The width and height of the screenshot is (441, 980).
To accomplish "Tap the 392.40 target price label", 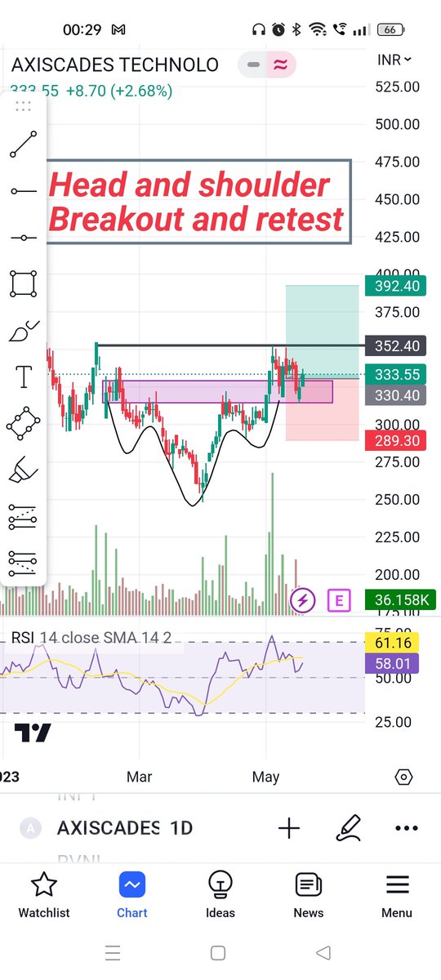I will tap(397, 286).
